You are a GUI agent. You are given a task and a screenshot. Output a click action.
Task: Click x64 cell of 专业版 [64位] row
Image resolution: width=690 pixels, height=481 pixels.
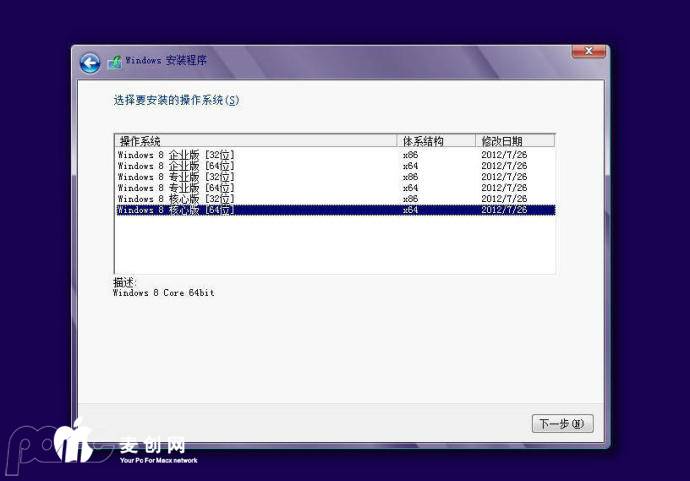(410, 188)
